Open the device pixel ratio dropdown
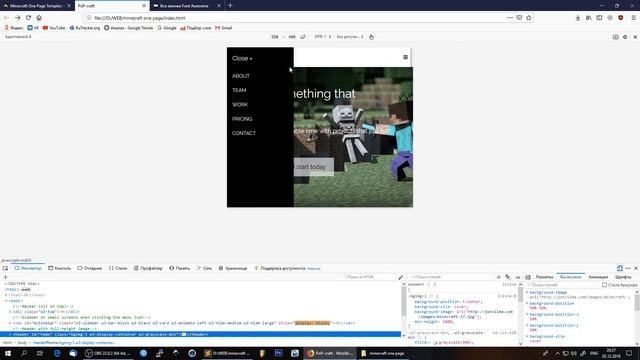This screenshot has height=360, width=640. [322, 37]
